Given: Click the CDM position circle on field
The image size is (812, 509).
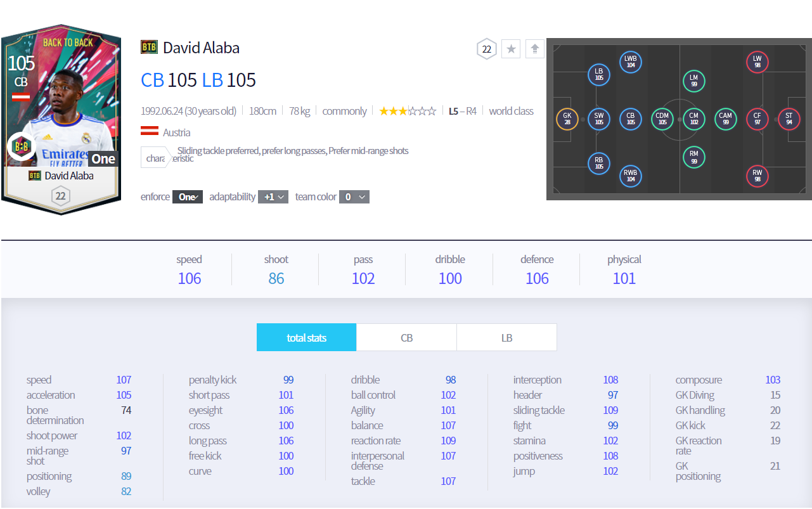Looking at the screenshot, I should click(x=662, y=119).
